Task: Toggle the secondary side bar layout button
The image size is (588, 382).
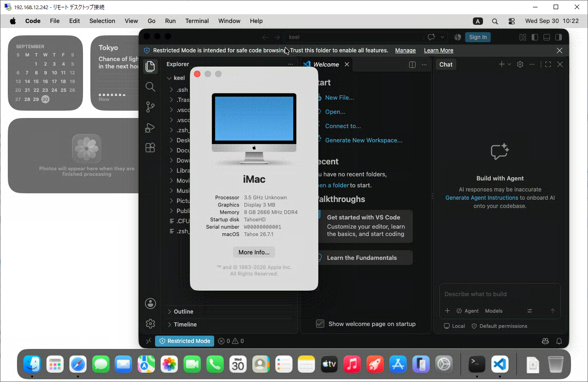Action: [x=559, y=37]
